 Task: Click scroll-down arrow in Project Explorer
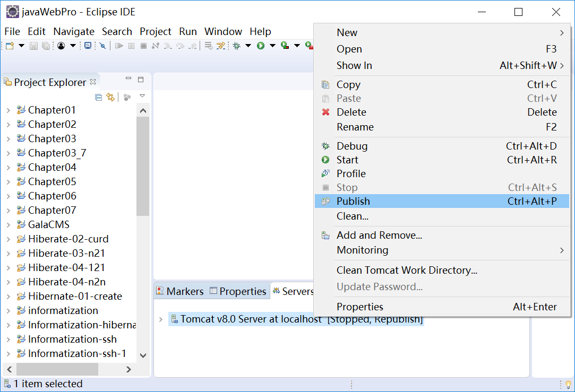pyautogui.click(x=143, y=355)
